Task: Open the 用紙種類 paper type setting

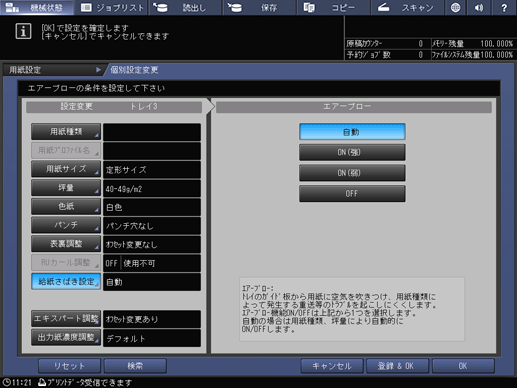Action: 66,132
